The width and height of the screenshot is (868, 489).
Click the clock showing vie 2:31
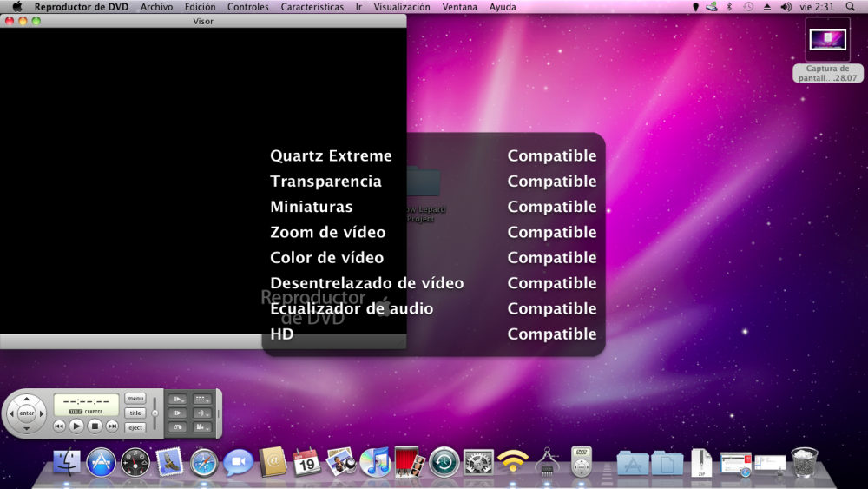point(817,7)
